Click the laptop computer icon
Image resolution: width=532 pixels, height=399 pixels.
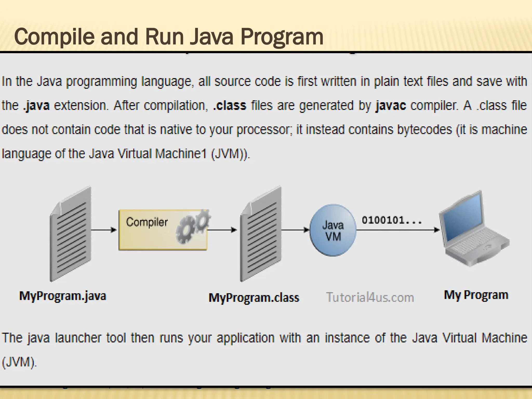tap(474, 229)
